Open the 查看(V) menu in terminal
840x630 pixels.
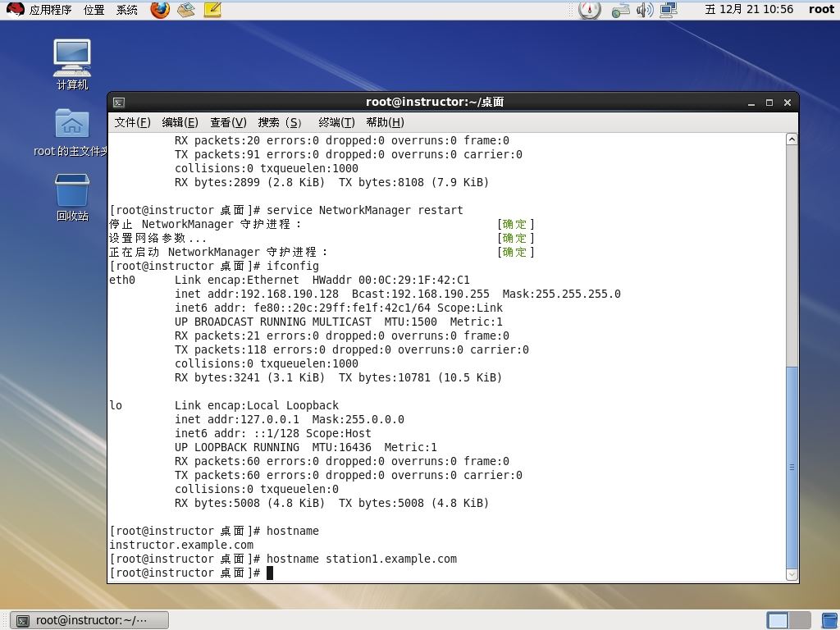[228, 123]
